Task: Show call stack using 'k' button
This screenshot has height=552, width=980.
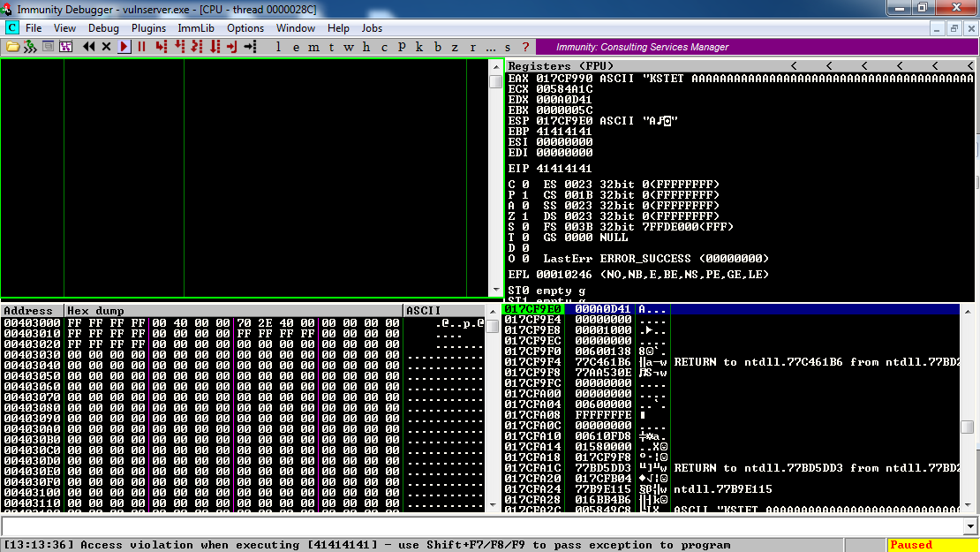Action: [x=419, y=47]
